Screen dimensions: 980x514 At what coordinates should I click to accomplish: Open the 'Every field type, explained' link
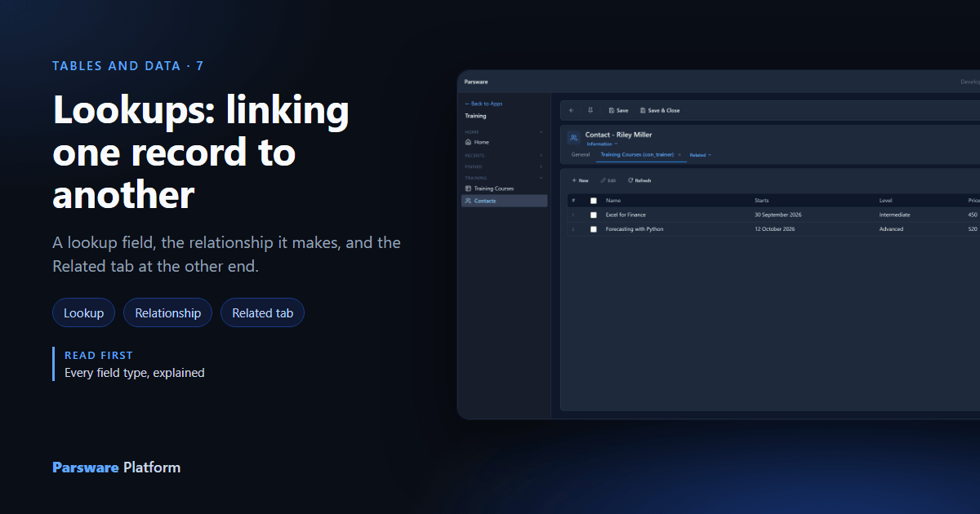point(135,373)
